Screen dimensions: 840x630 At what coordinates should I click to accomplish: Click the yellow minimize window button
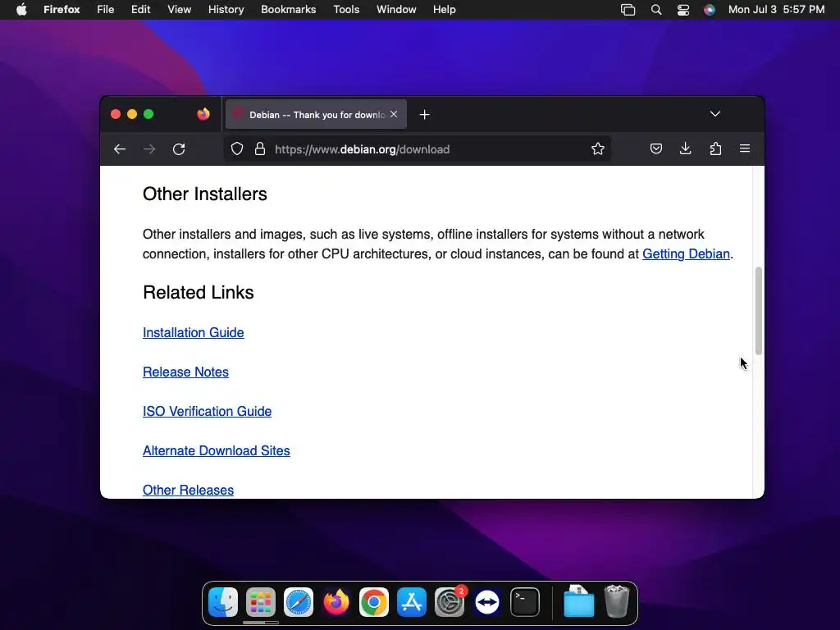point(132,114)
